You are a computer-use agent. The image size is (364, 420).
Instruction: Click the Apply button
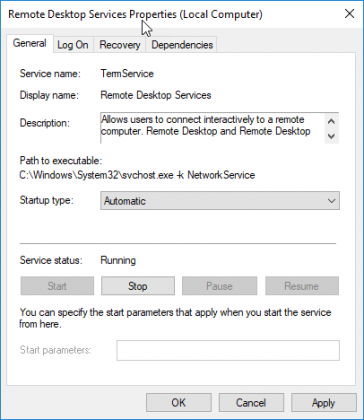click(323, 403)
